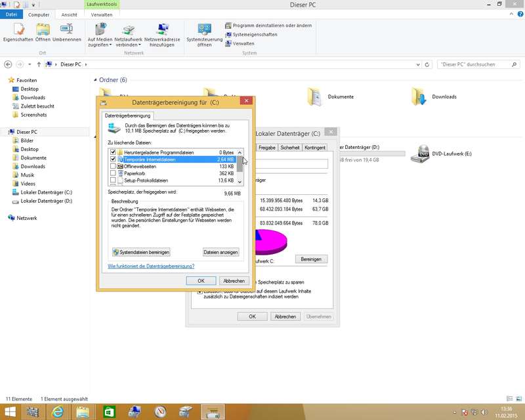Screen dimensions: 525x420
Task: Open the Datei menu tab
Action: pyautogui.click(x=11, y=14)
